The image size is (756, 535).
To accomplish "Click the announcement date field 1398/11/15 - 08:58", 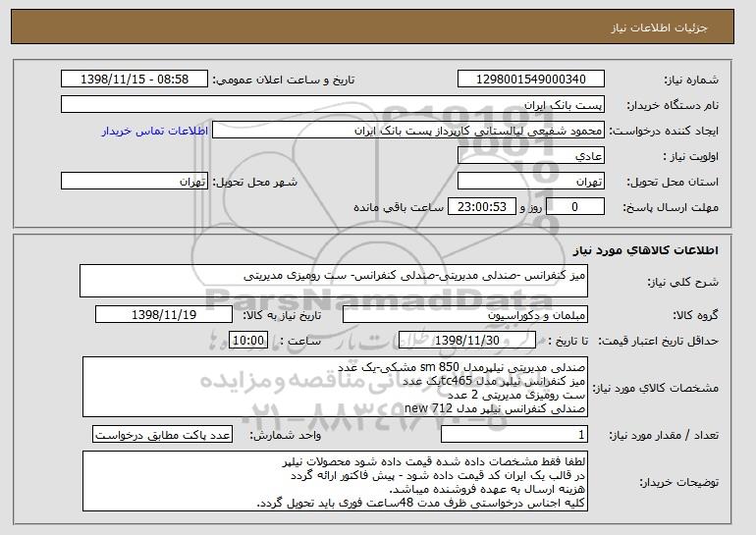I will coord(135,80).
